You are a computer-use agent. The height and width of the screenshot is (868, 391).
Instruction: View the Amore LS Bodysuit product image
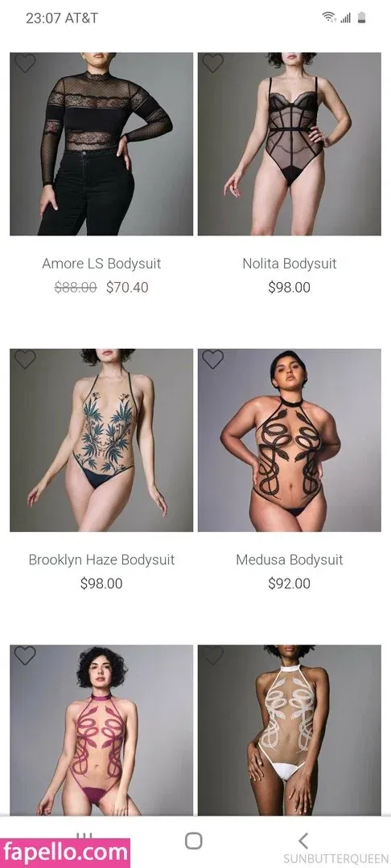pos(101,144)
